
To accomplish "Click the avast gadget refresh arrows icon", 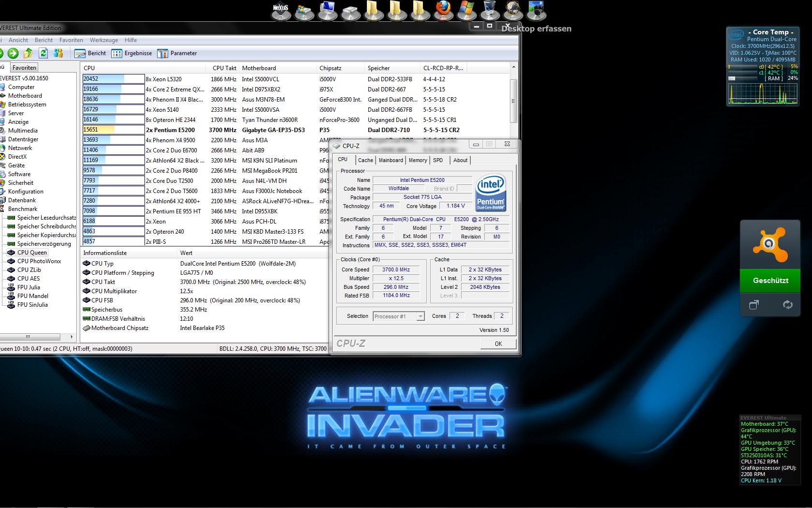I will point(788,304).
